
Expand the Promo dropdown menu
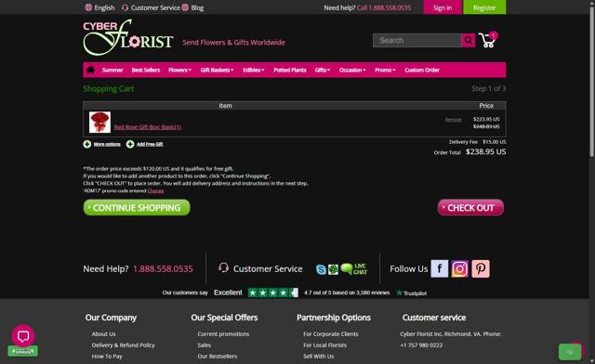tap(385, 71)
